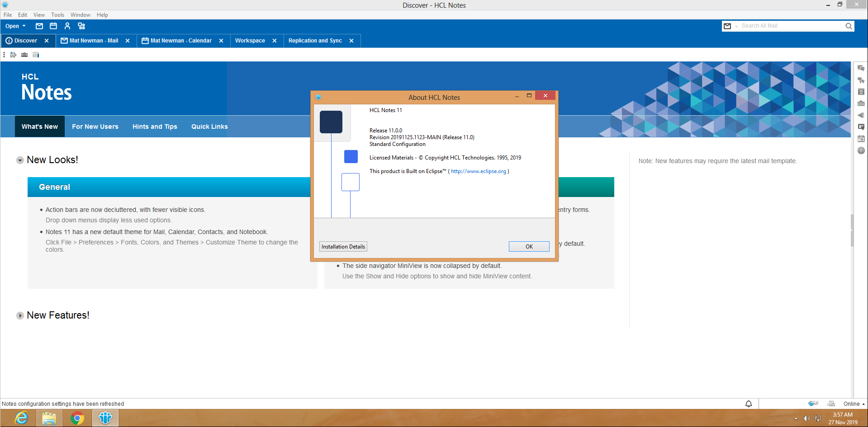Open the eclipse.org hyperlink
The width and height of the screenshot is (868, 427).
pos(478,171)
